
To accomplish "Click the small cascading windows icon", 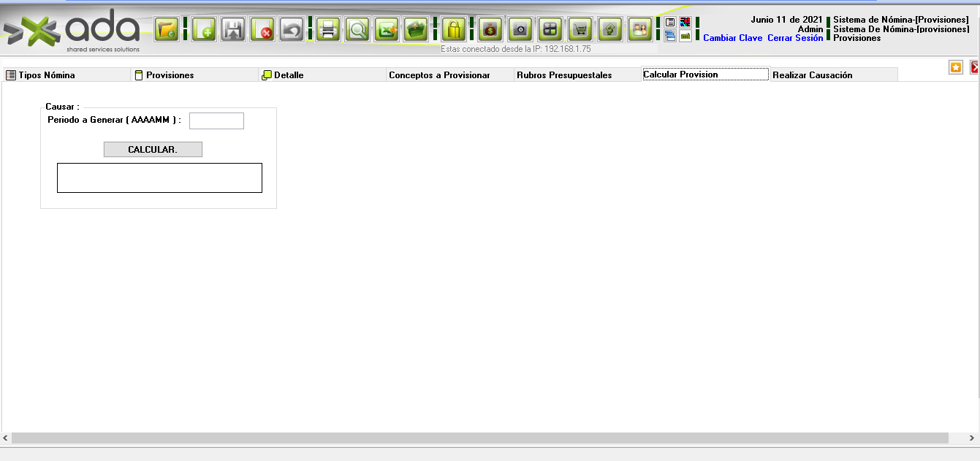I will (670, 36).
